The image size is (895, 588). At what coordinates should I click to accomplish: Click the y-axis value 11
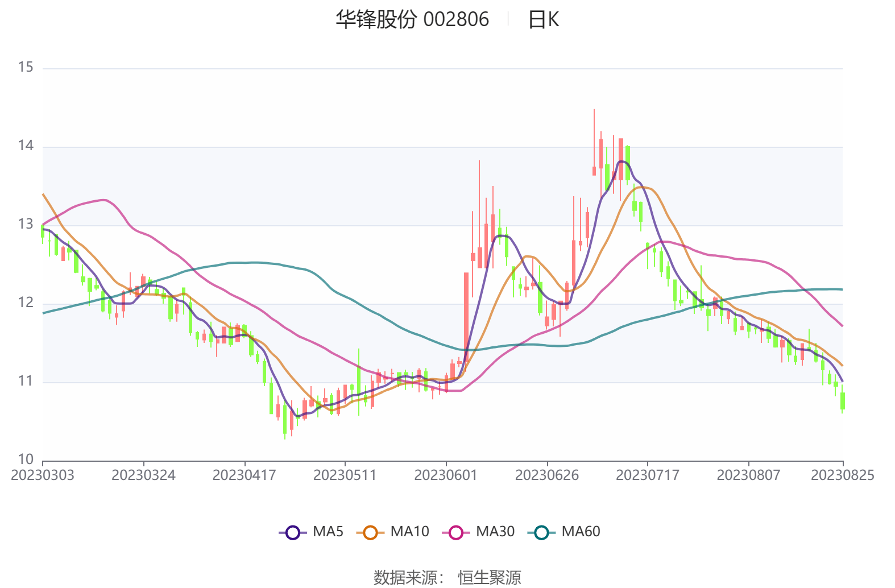tap(26, 381)
